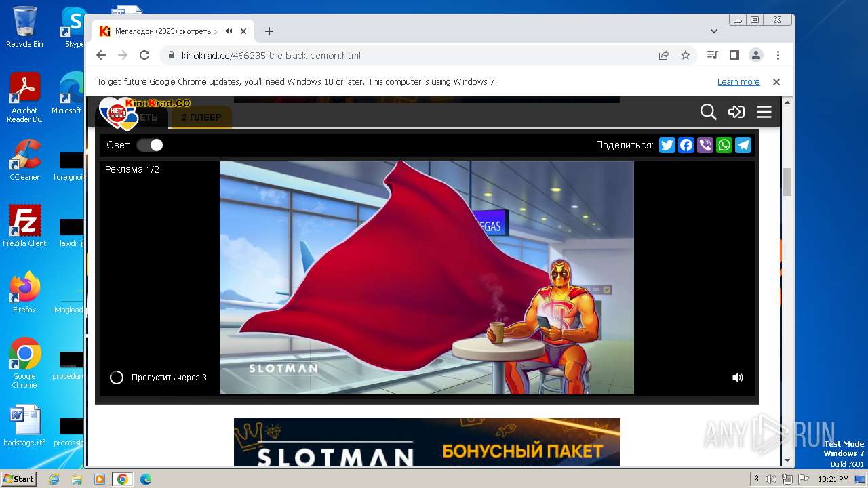Click the system tray volume icon
Image resolution: width=868 pixels, height=488 pixels.
coord(771,479)
